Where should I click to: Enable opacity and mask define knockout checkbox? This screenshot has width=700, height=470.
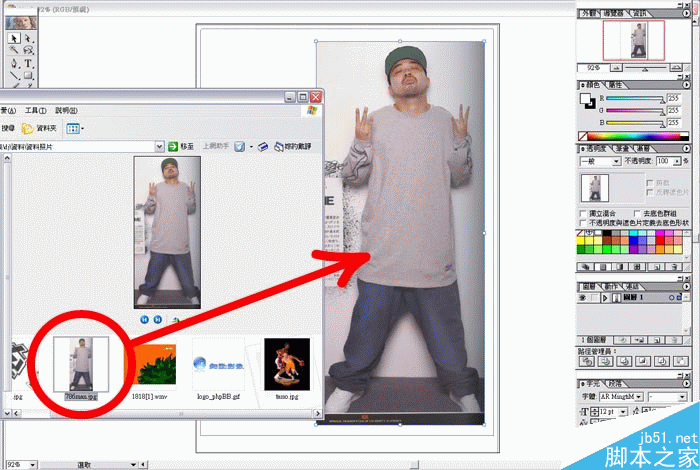tap(583, 222)
